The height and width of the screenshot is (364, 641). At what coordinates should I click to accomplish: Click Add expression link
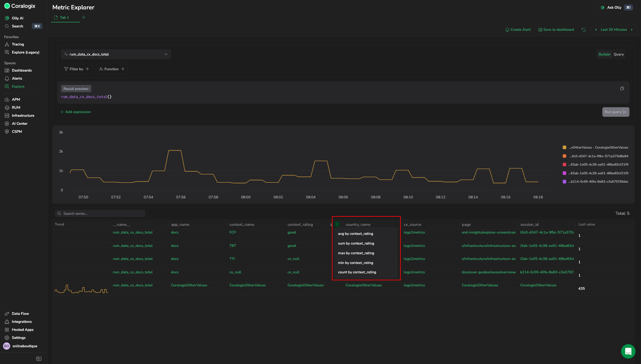click(x=75, y=112)
